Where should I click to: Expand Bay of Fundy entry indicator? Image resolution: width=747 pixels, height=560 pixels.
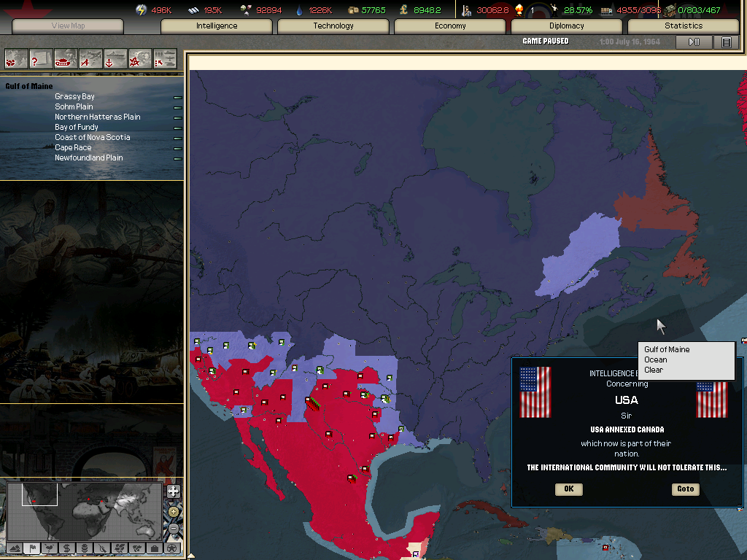[x=177, y=128]
